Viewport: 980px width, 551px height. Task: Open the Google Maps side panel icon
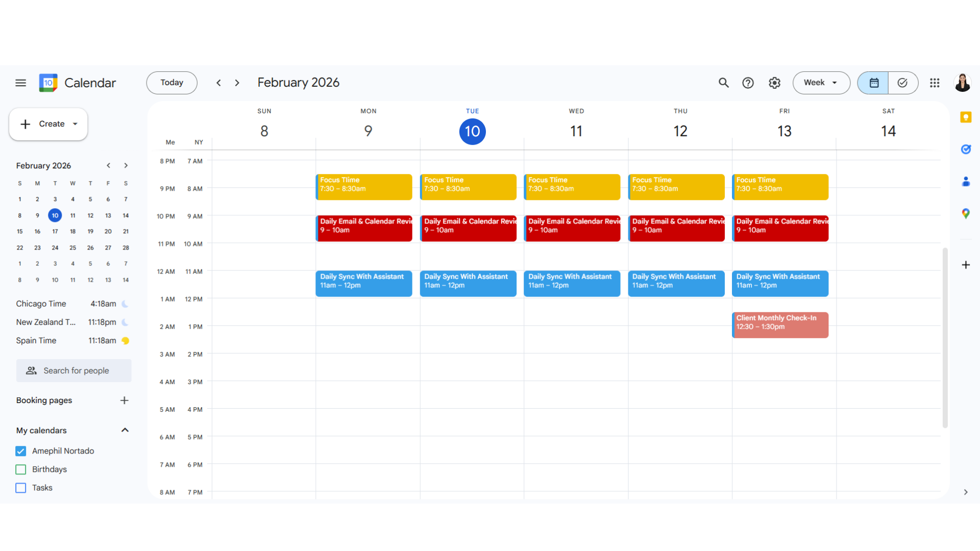[966, 214]
